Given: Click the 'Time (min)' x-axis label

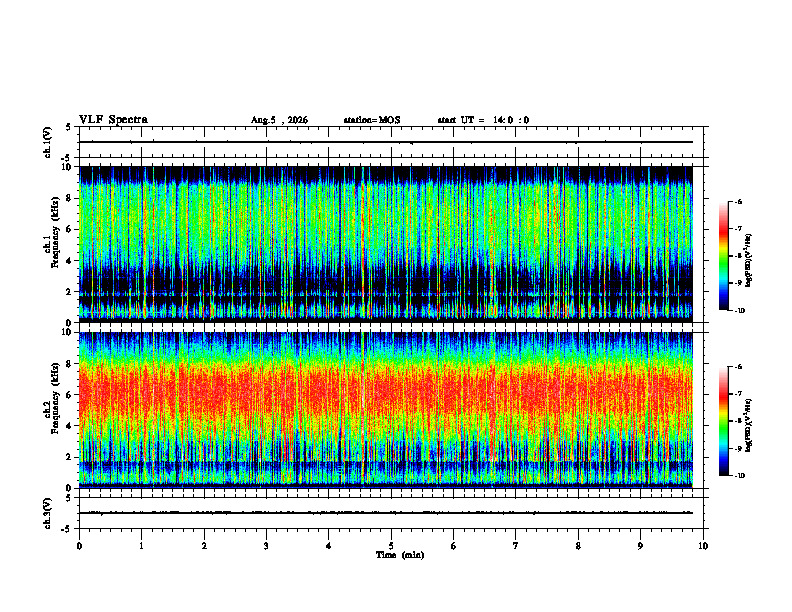Looking at the screenshot, I should click(x=400, y=555).
